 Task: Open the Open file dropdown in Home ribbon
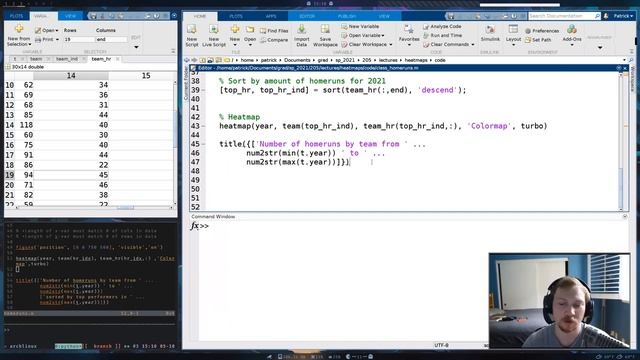(250, 44)
